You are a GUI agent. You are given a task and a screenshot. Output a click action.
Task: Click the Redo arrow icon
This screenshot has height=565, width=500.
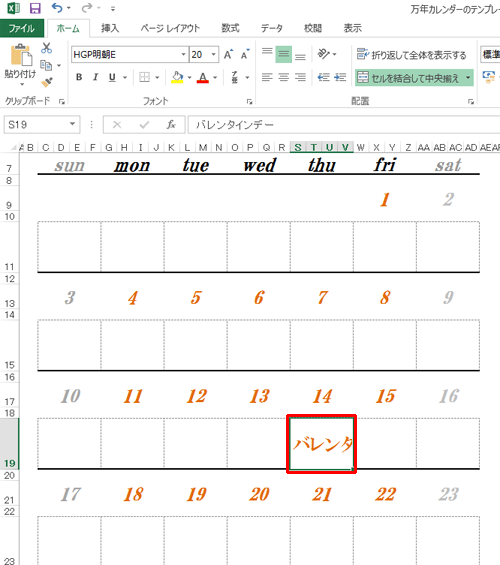click(x=87, y=8)
